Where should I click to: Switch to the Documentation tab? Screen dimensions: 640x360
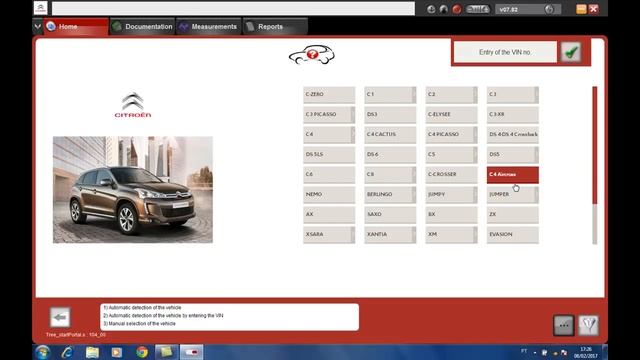click(142, 27)
